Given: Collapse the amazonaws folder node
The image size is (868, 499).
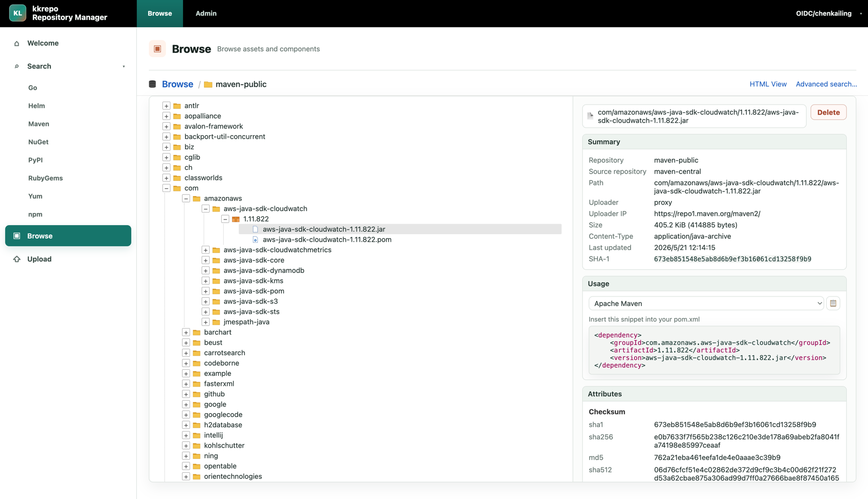Looking at the screenshot, I should (x=186, y=198).
